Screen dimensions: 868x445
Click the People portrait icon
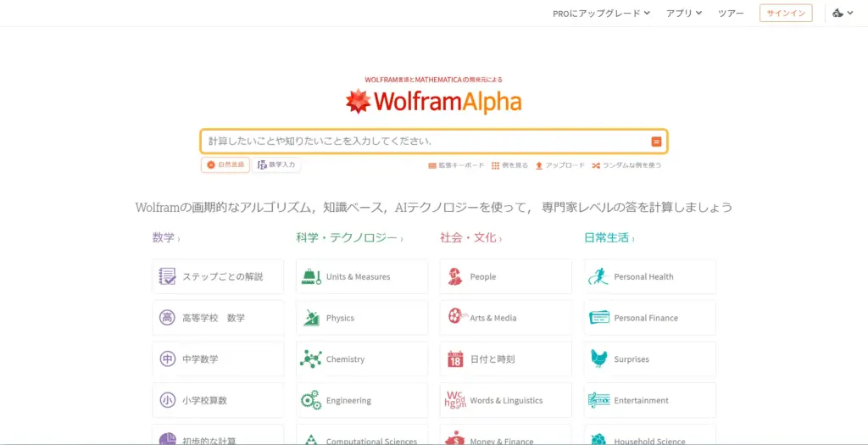click(x=455, y=276)
